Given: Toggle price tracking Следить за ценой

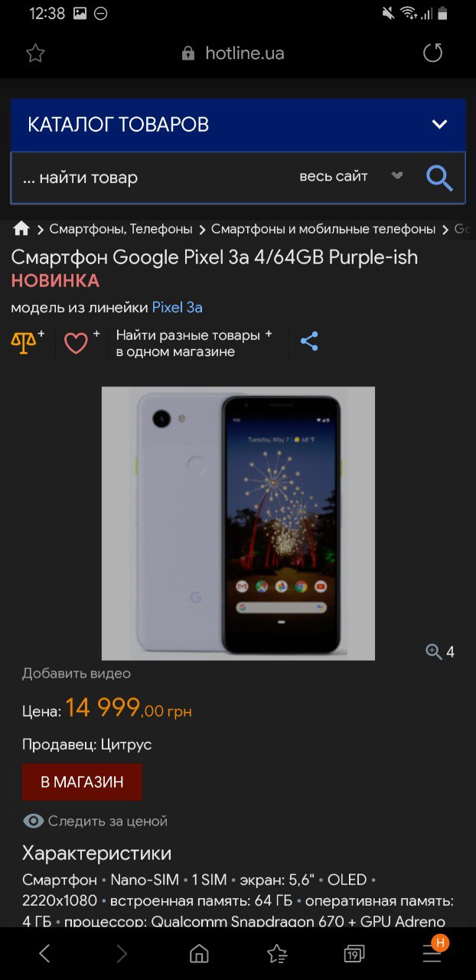Looking at the screenshot, I should (x=95, y=821).
